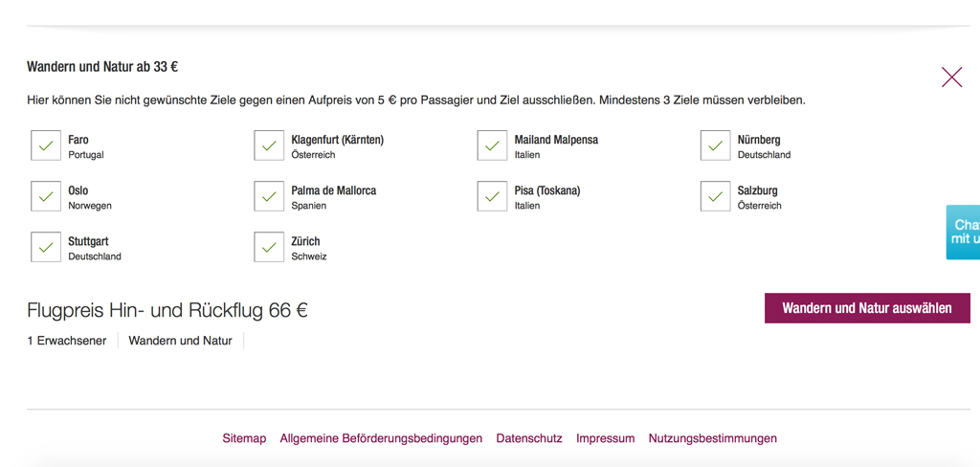Click the Wandern und Natur summary label
The image size is (980, 467).
click(x=180, y=341)
